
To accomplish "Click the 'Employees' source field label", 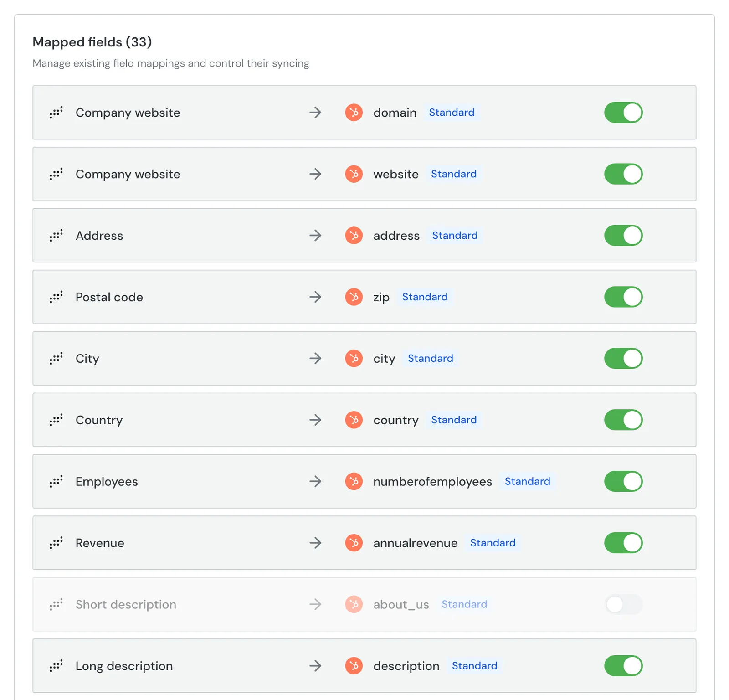I will [107, 482].
